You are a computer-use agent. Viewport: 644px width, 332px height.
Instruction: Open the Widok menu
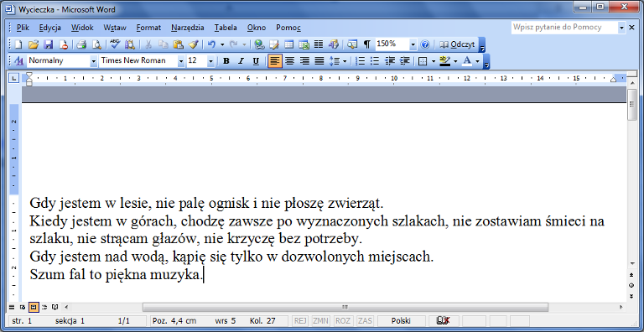(82, 28)
